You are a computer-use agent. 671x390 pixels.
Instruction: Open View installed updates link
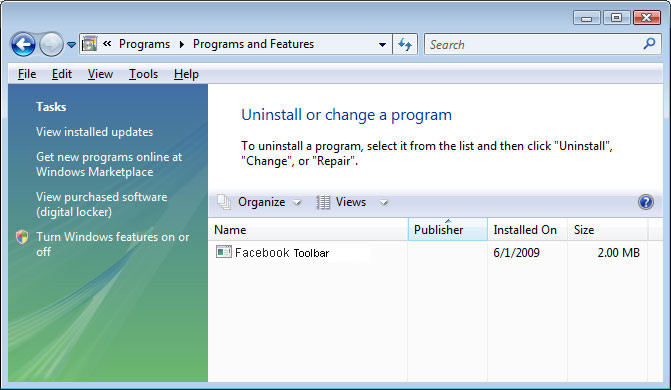coord(94,132)
